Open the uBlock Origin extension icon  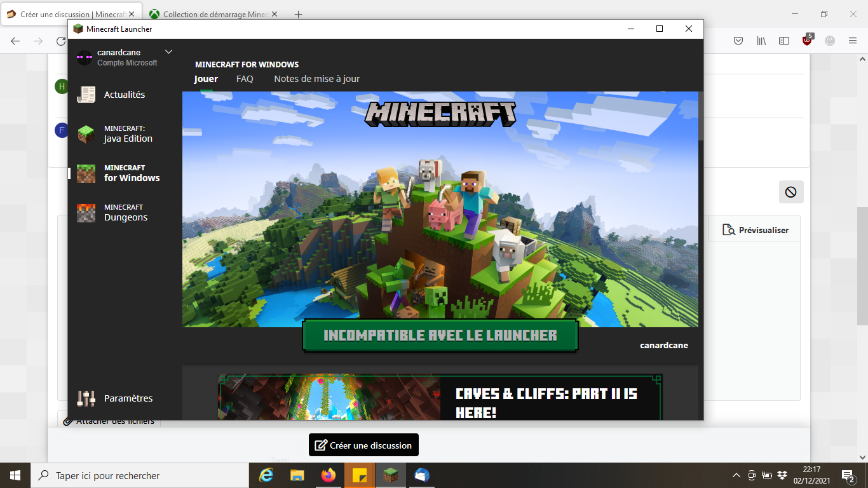point(807,40)
